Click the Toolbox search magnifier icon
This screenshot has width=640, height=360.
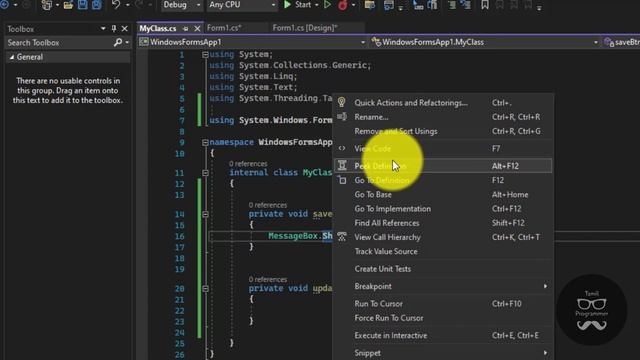point(118,42)
